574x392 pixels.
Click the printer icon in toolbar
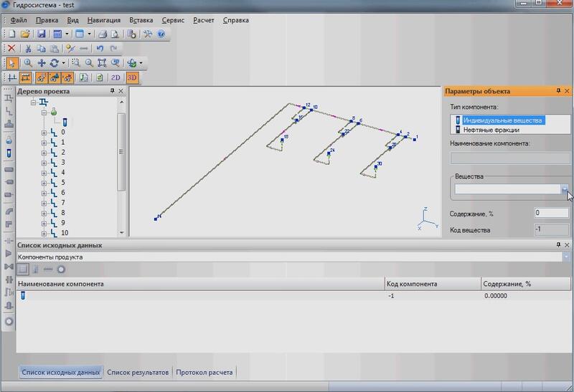(x=103, y=34)
